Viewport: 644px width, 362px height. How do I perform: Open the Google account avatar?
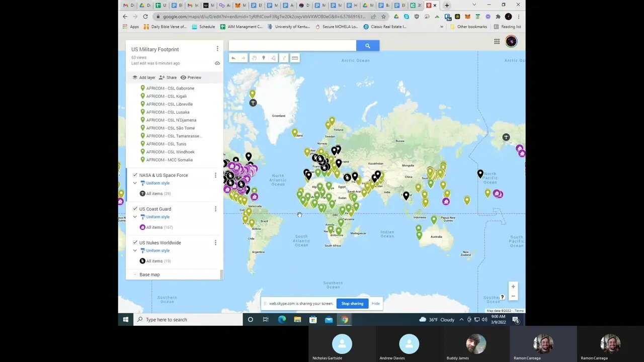pos(511,42)
